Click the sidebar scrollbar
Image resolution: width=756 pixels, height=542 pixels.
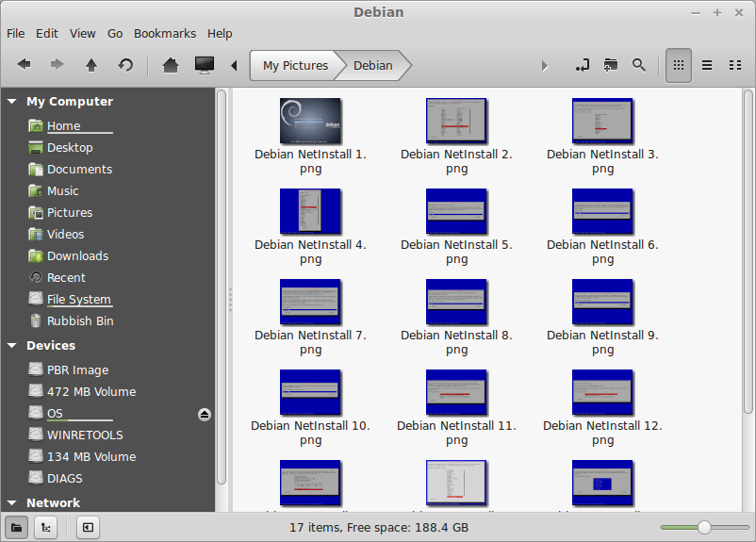pos(222,287)
